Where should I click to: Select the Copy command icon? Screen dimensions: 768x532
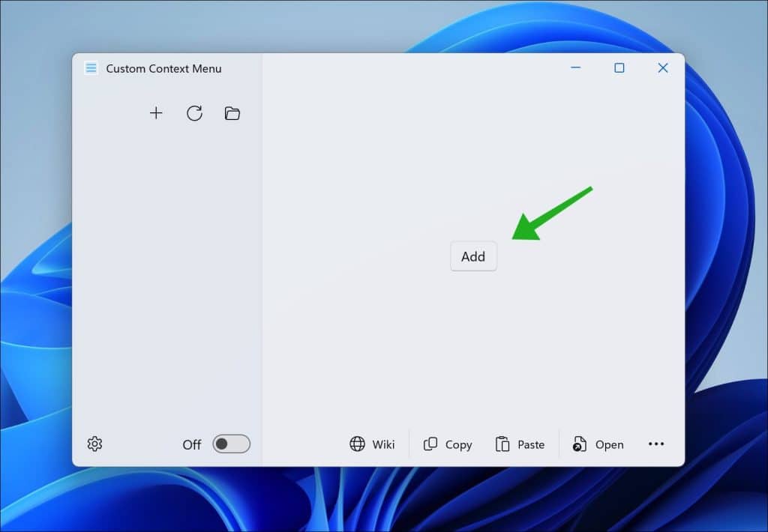[432, 444]
